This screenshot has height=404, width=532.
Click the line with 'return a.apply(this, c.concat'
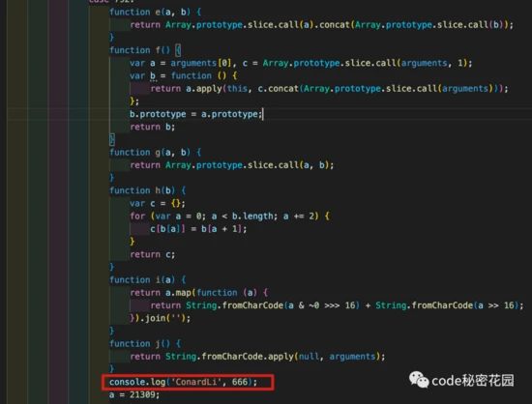329,89
